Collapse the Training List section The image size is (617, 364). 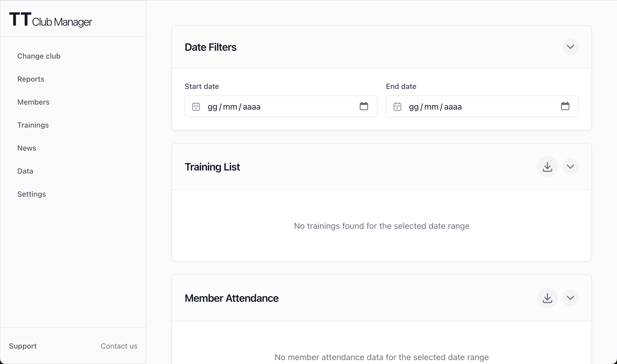click(x=570, y=167)
